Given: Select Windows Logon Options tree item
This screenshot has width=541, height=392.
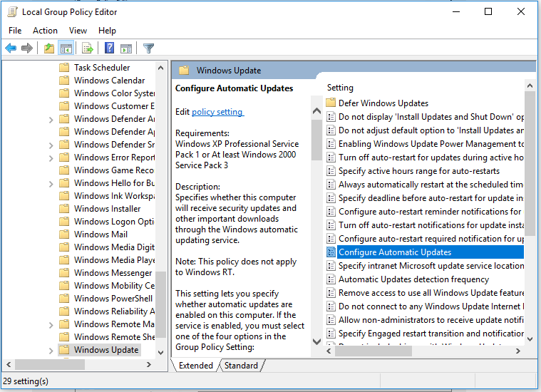Looking at the screenshot, I should tap(114, 221).
